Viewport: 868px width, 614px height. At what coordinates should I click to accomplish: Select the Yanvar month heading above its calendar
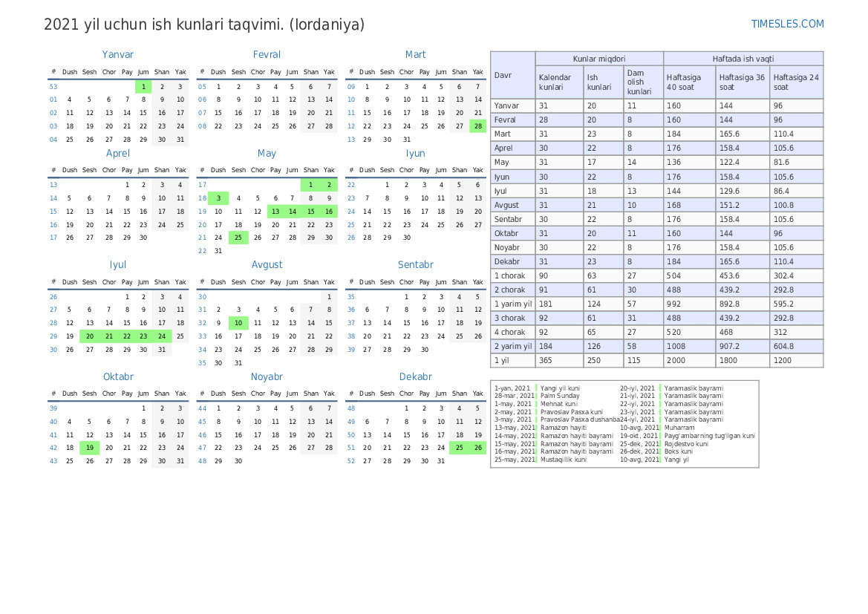click(x=118, y=54)
